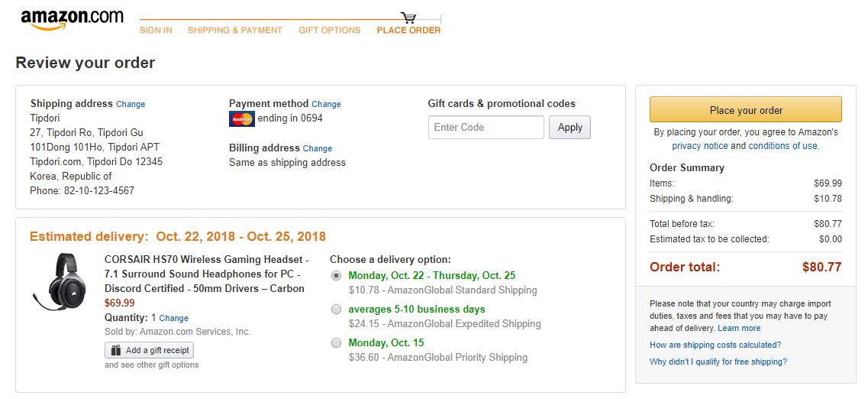
Task: Go to the Shipping & Payment step
Action: (x=235, y=31)
